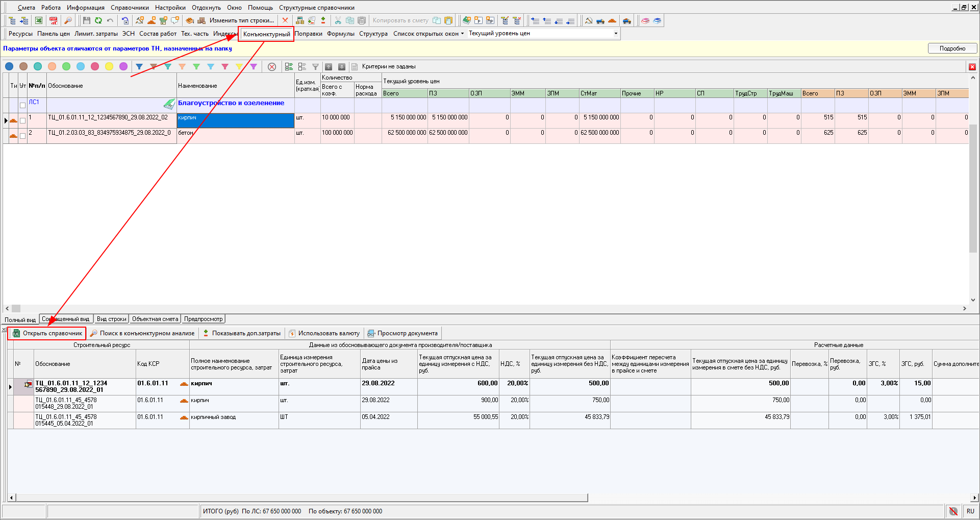Open the 'Структурные справочники' menu
Image resolution: width=980 pixels, height=520 pixels.
[317, 8]
